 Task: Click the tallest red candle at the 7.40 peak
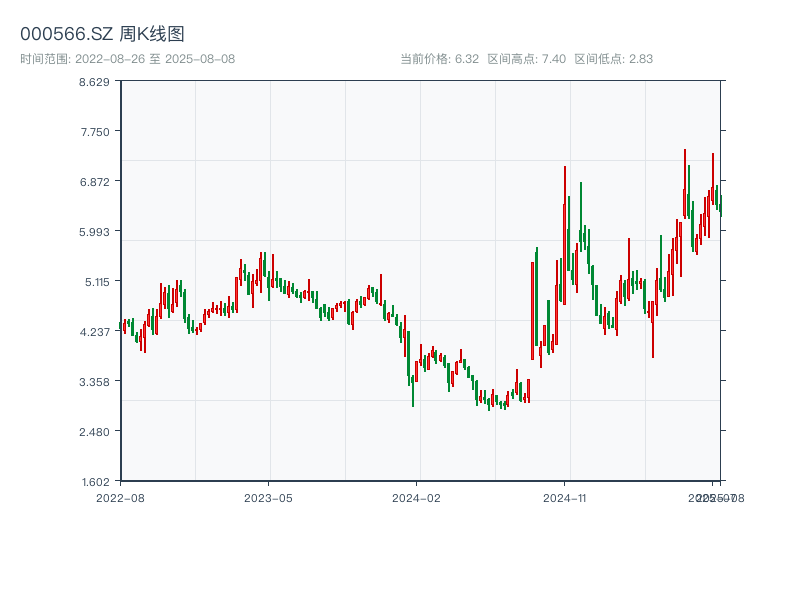[685, 184]
